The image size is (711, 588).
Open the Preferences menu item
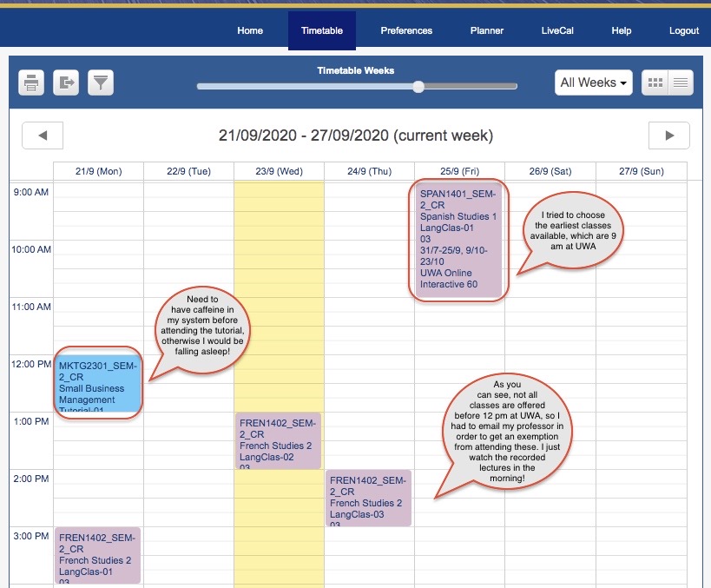point(406,30)
